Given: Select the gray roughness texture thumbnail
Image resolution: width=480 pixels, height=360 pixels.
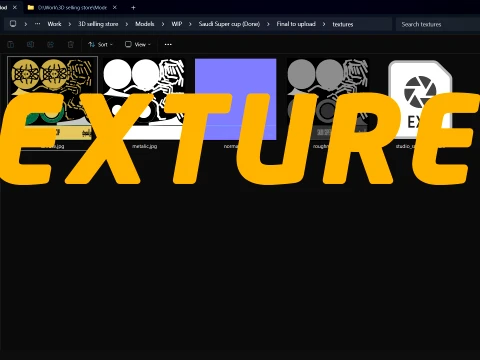Looking at the screenshot, I should [328, 99].
